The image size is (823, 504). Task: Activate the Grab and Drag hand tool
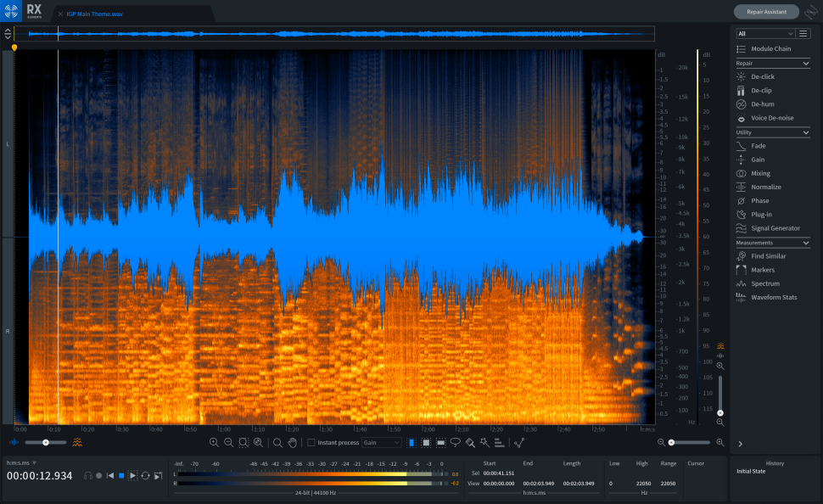pyautogui.click(x=292, y=442)
